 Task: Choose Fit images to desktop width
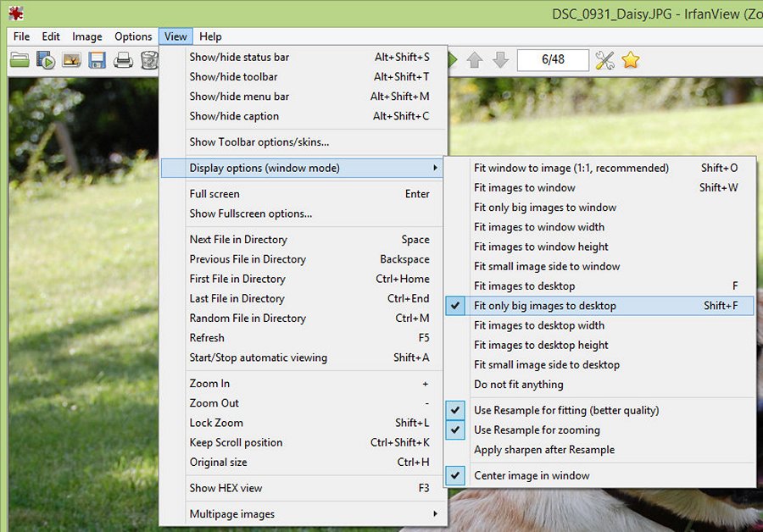599,325
